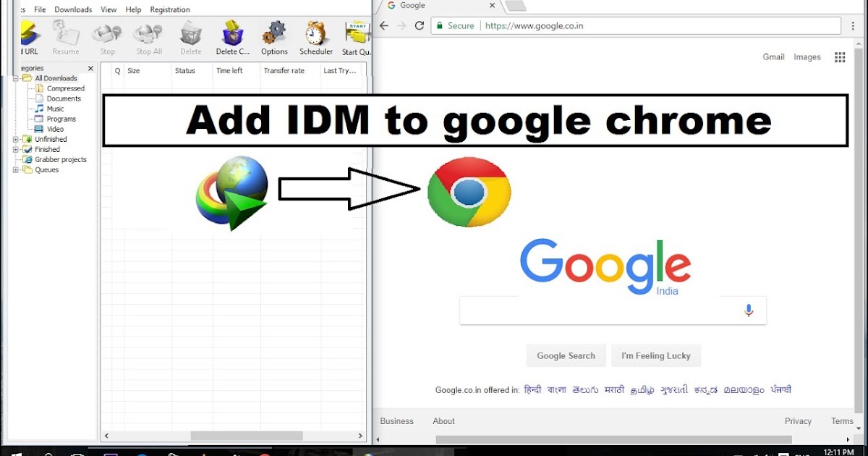Click the Q column header

pyautogui.click(x=118, y=71)
